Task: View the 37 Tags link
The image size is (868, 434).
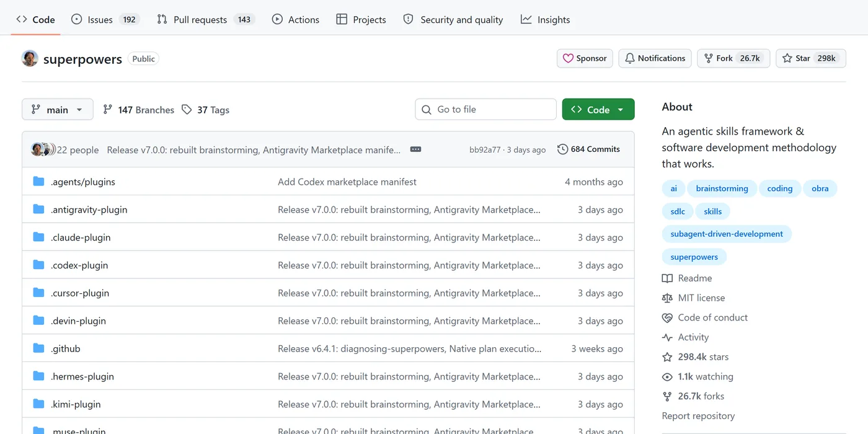Action: 205,110
